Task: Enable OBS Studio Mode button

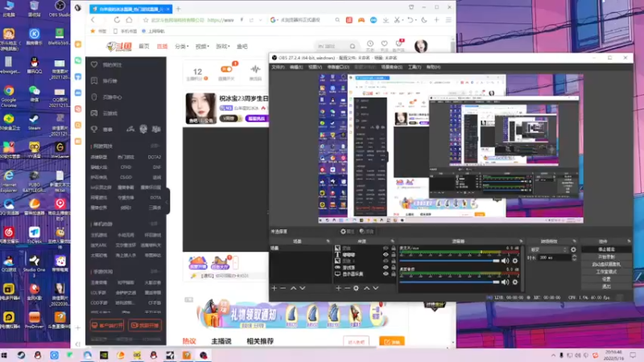Action: pos(606,272)
